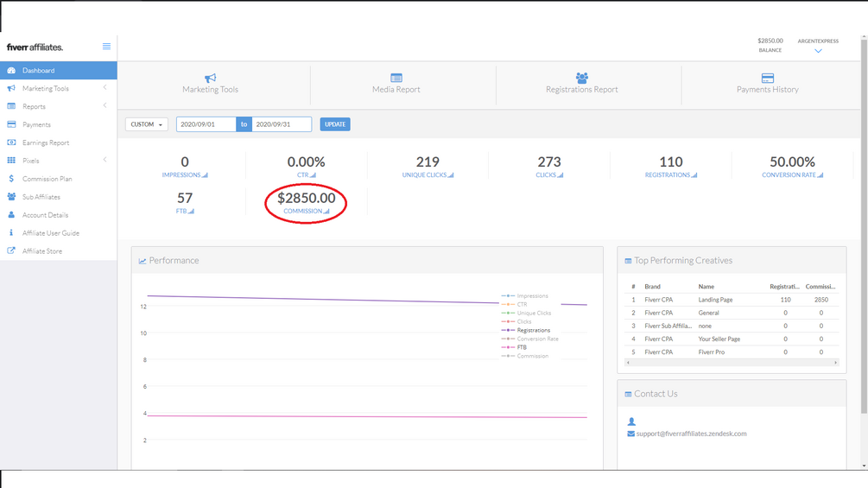
Task: Click the page vertical scrollbar
Action: (864, 227)
